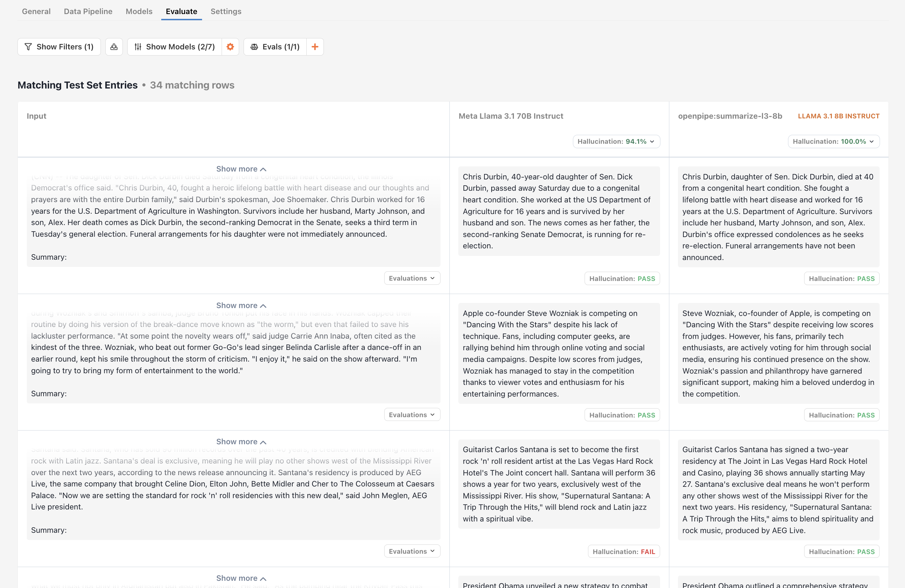The image size is (905, 588).
Task: Open the Settings tab
Action: [226, 11]
